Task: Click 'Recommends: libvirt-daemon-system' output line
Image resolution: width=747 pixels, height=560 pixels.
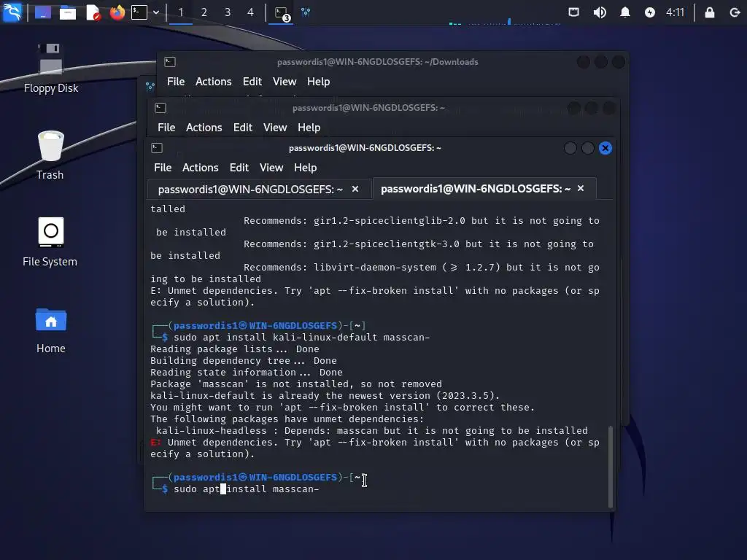Action: [421, 268]
